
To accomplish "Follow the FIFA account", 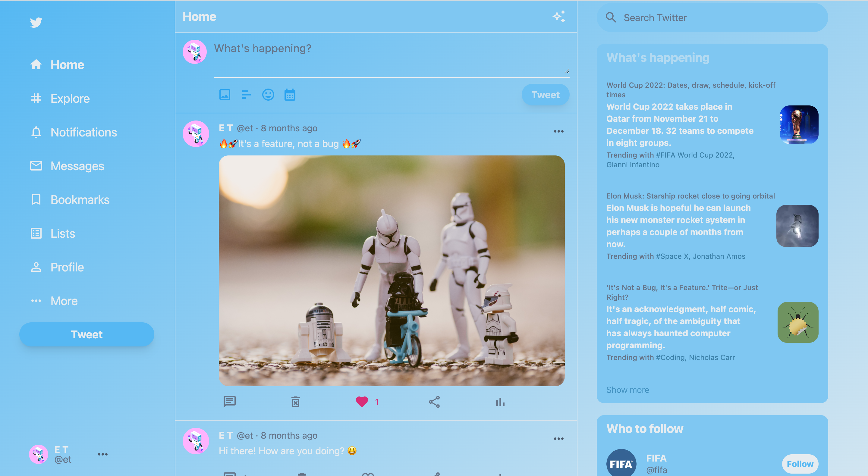I will click(800, 464).
